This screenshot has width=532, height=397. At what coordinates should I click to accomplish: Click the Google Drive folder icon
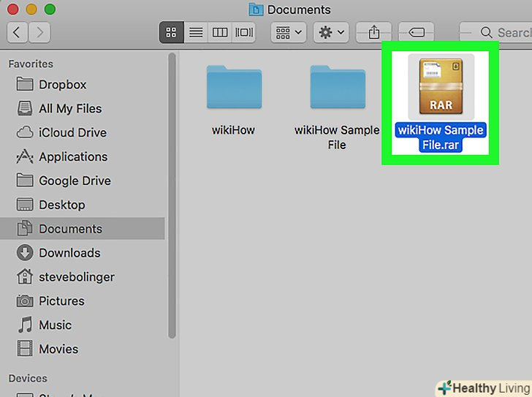(x=25, y=180)
